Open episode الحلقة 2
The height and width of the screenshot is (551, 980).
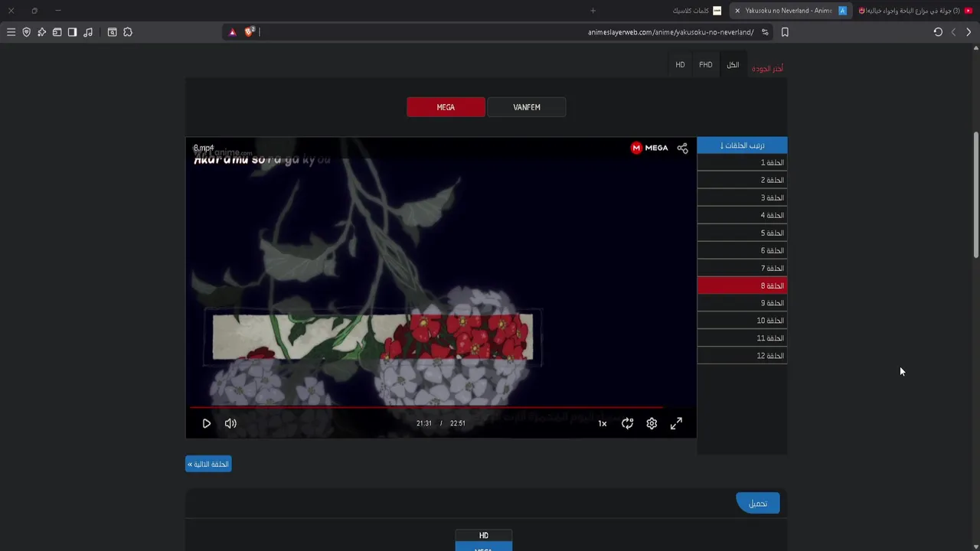click(742, 180)
